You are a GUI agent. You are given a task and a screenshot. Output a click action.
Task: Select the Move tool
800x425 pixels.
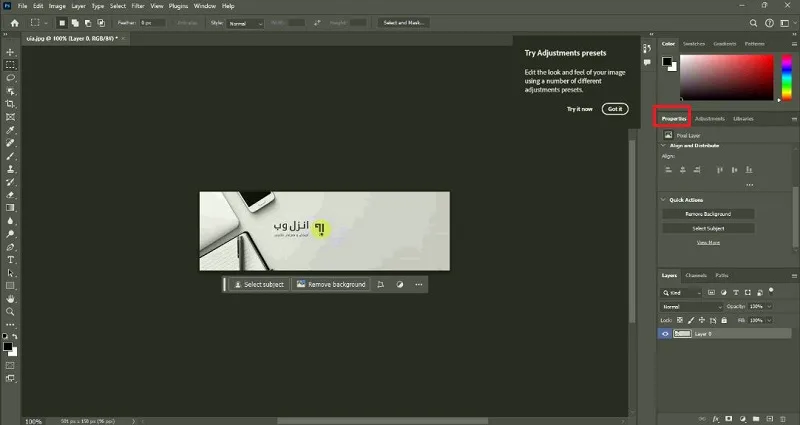pos(10,52)
